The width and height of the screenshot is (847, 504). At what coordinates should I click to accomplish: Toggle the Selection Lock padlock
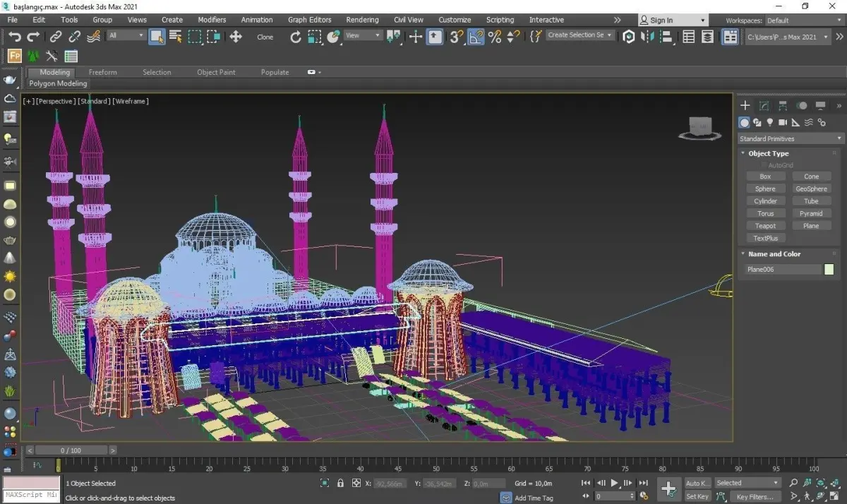340,484
